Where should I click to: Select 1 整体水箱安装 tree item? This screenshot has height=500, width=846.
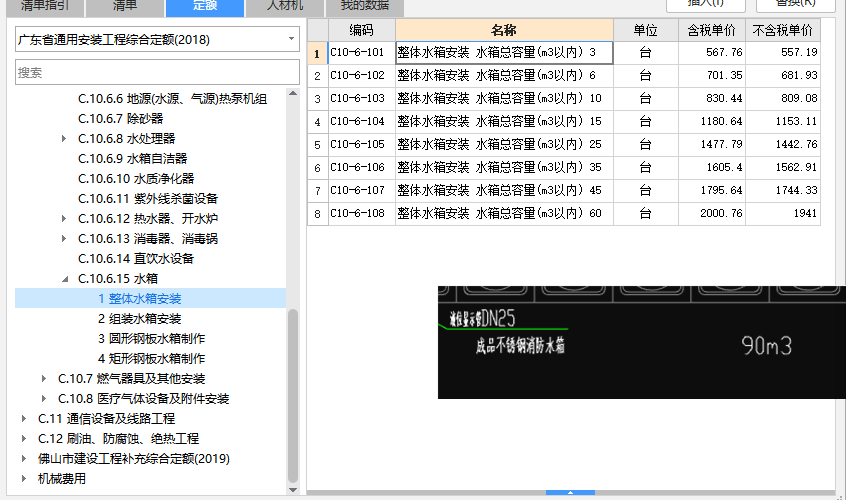pos(140,298)
